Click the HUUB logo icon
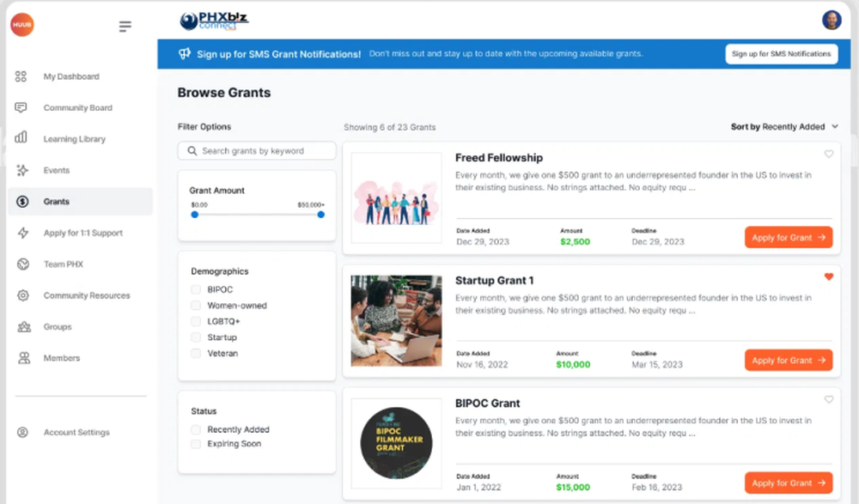This screenshot has height=504, width=859. [x=22, y=25]
